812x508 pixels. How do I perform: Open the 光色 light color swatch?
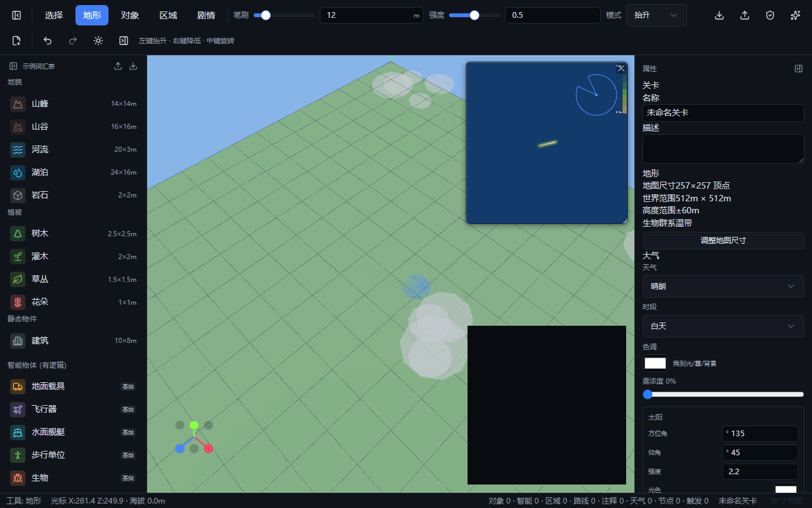pos(786,490)
